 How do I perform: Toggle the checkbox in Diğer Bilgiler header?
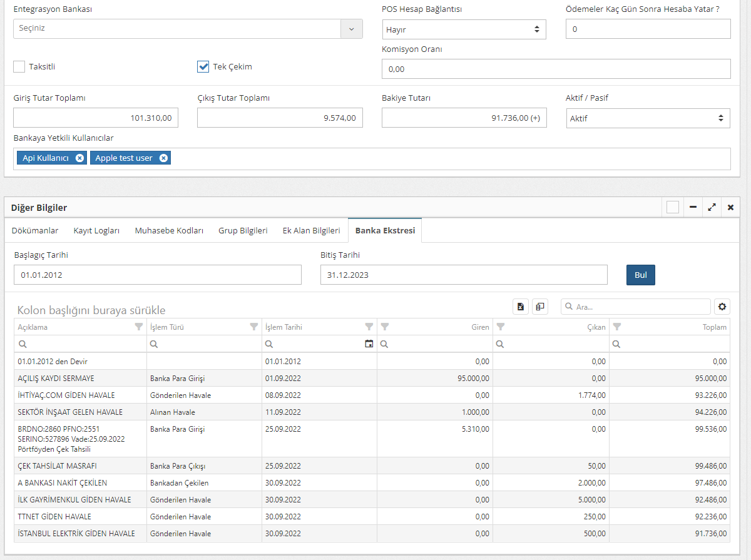(673, 208)
